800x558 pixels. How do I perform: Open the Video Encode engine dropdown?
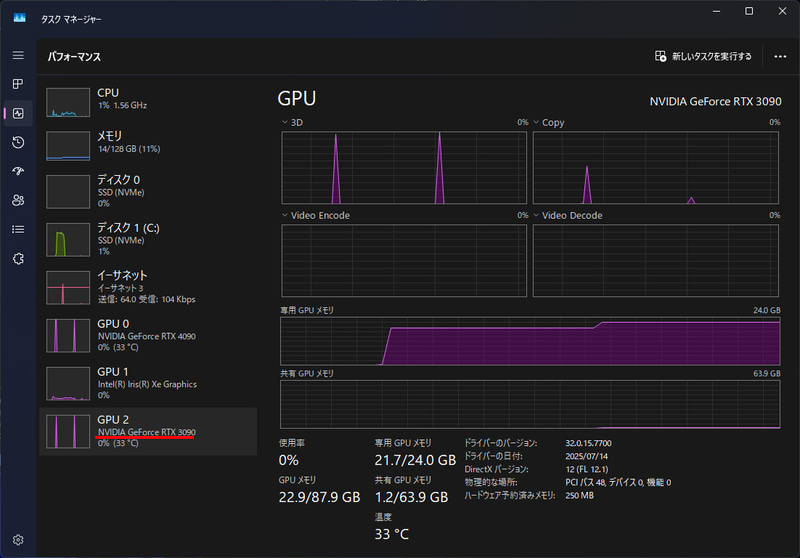click(285, 215)
